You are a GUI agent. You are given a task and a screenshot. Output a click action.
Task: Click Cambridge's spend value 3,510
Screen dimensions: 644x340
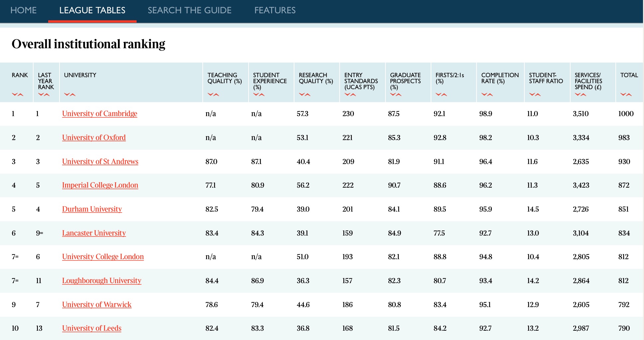click(581, 114)
